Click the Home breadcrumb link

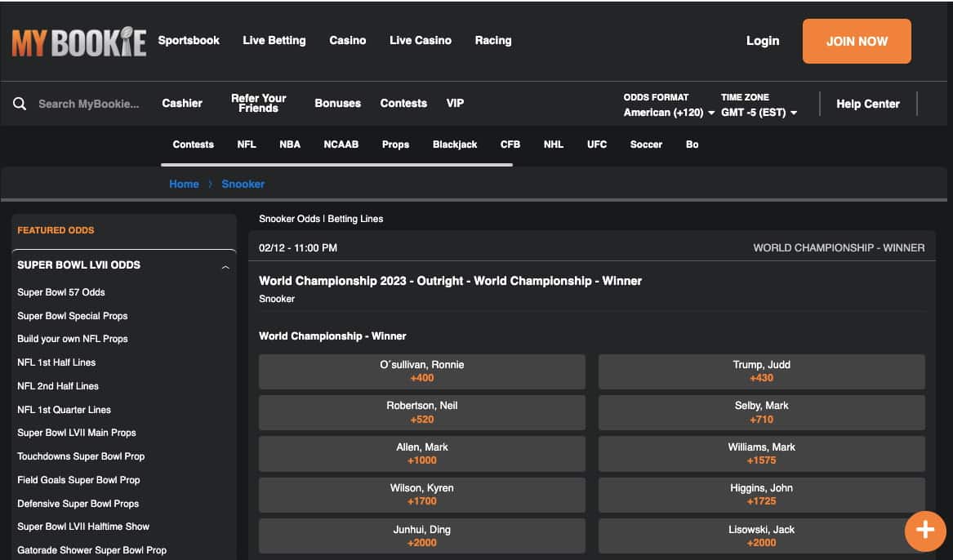click(x=185, y=184)
